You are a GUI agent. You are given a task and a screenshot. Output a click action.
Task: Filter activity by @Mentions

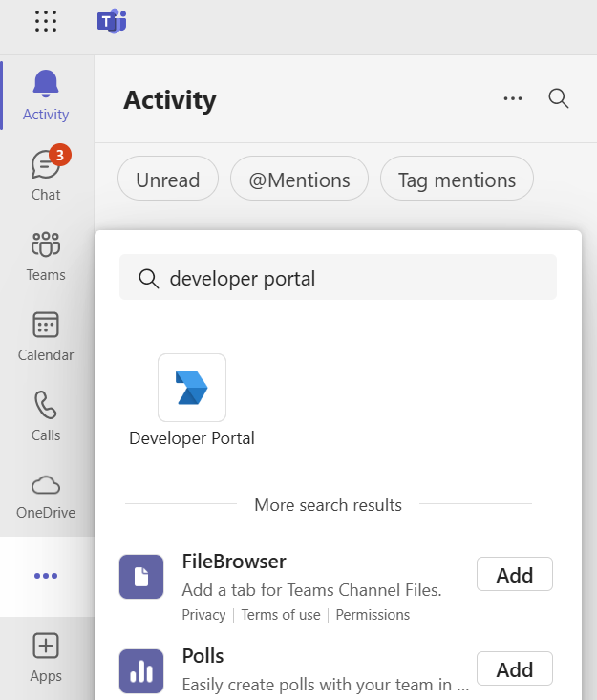tap(299, 180)
